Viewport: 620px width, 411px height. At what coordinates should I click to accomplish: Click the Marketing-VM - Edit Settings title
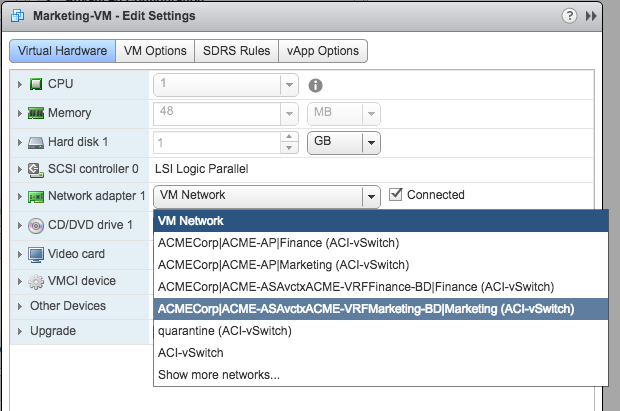click(x=114, y=16)
